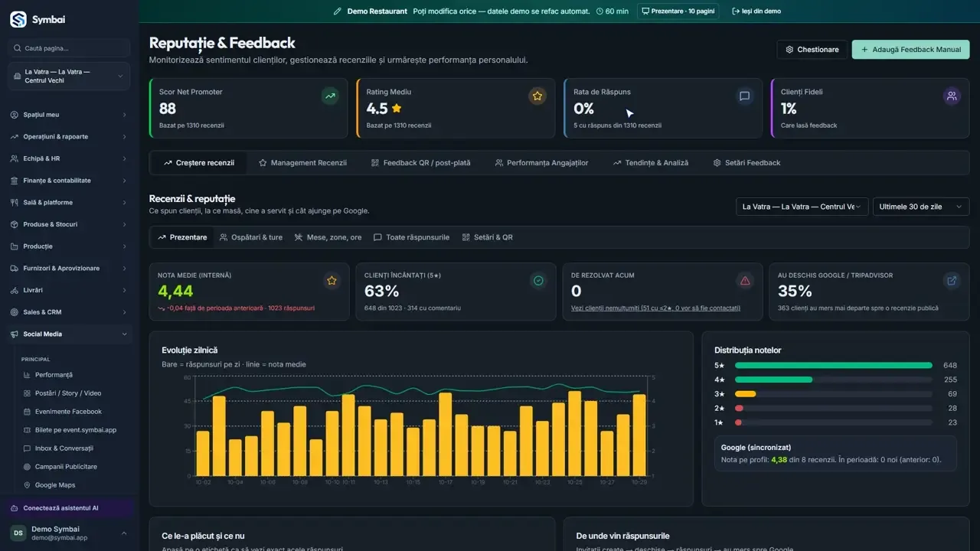Click the trending arrow icon in Scor Net Promoter card

[330, 96]
